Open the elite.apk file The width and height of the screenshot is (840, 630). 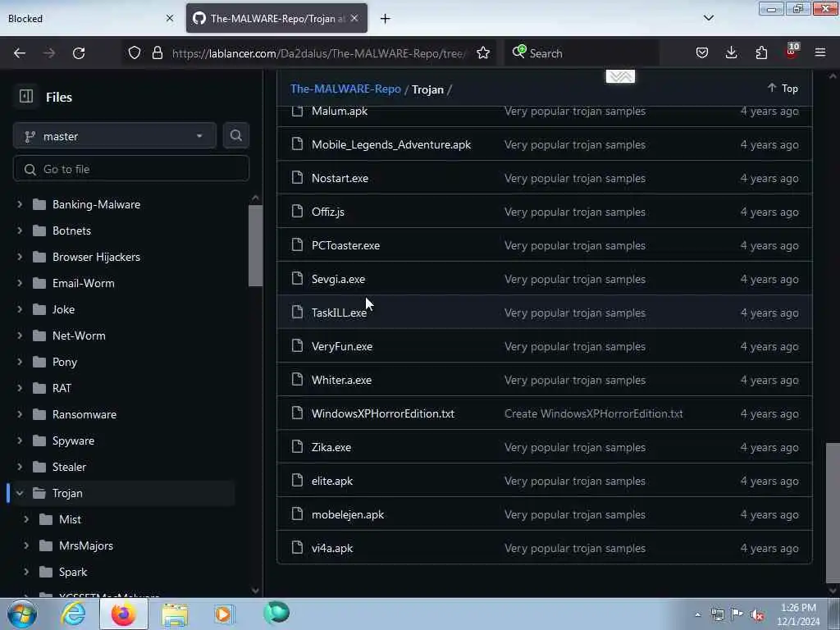[x=332, y=481]
